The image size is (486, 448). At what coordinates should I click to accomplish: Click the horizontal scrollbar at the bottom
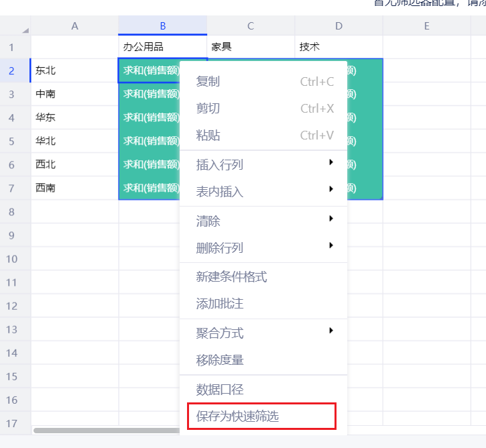point(107,430)
